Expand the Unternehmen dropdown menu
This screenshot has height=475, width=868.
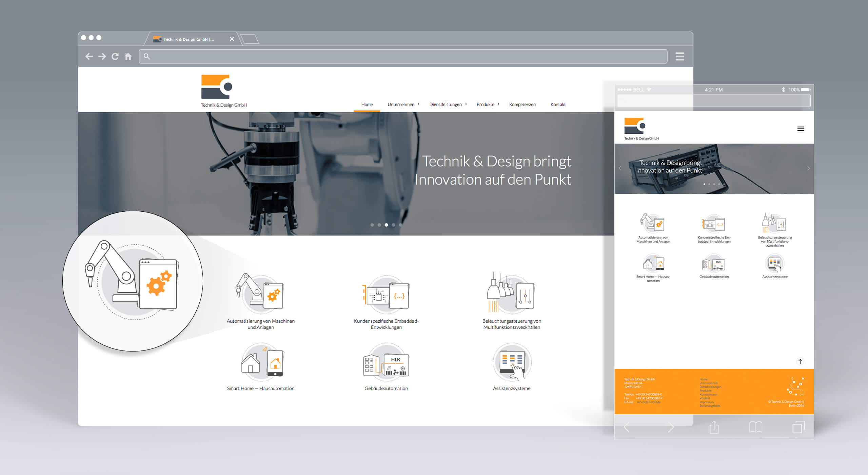click(x=403, y=104)
